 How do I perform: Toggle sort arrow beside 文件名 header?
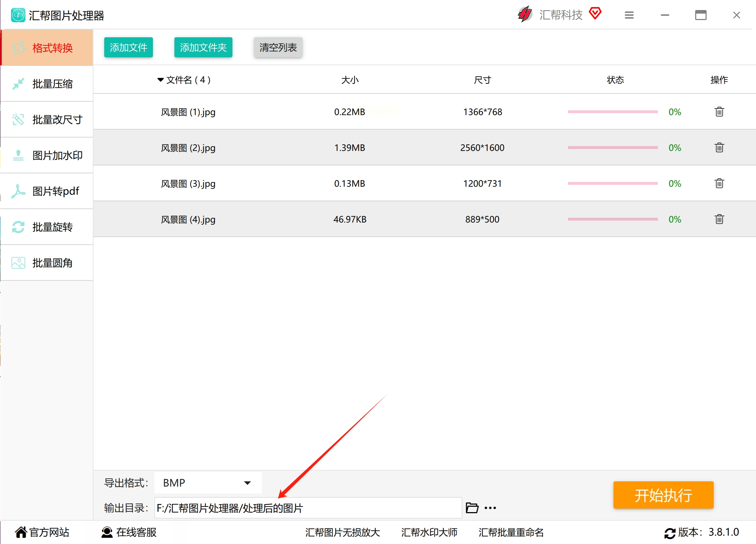(160, 80)
